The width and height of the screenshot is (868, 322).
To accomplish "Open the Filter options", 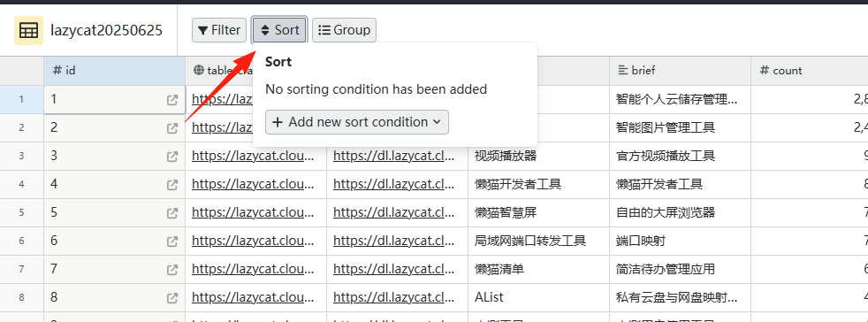I will (219, 30).
